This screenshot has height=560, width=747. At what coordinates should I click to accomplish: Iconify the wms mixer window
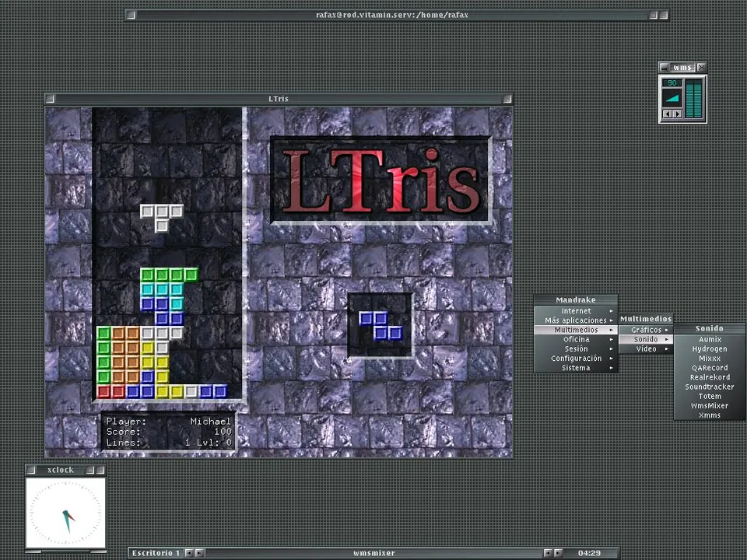point(665,68)
